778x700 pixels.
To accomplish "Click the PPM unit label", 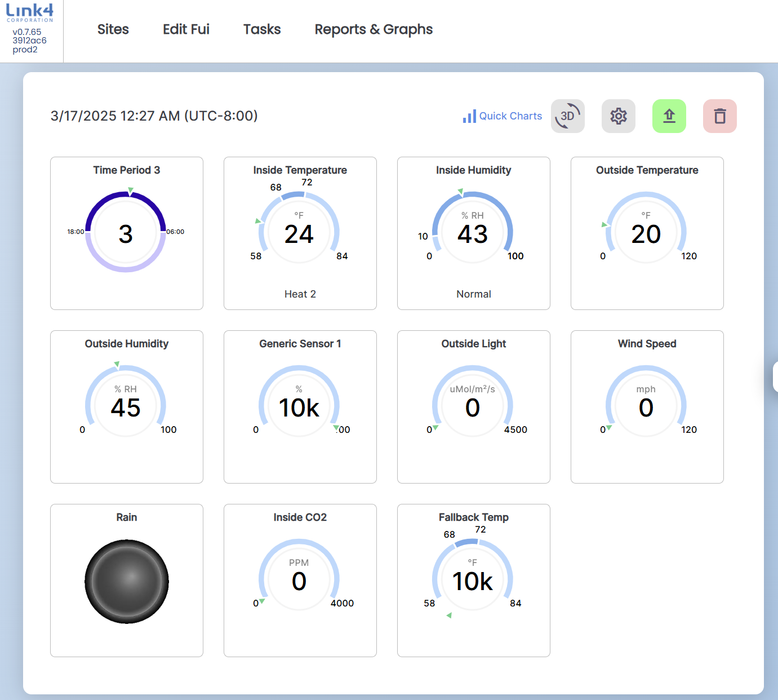I will click(299, 562).
